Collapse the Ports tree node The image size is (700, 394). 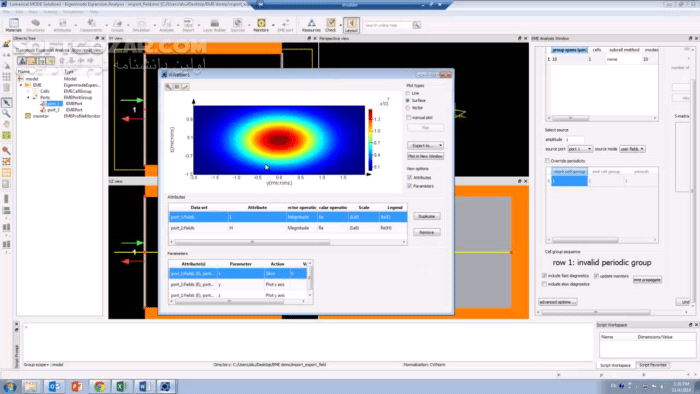tap(28, 97)
